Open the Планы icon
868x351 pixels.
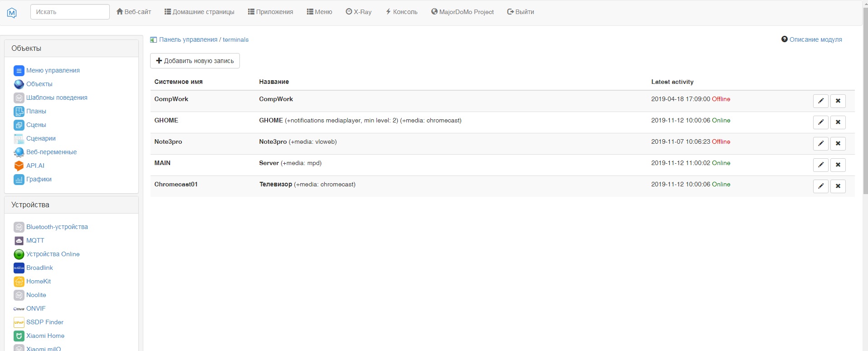point(19,111)
